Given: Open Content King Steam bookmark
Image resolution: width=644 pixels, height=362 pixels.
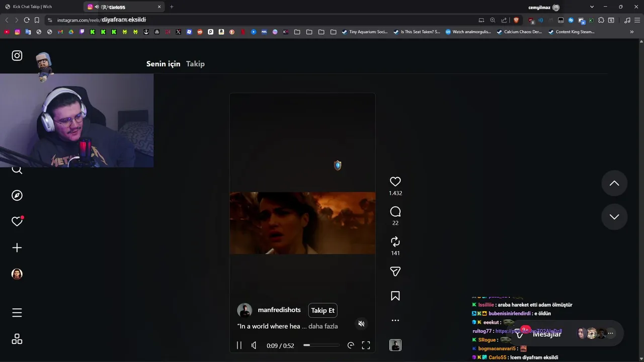Looking at the screenshot, I should point(571,32).
